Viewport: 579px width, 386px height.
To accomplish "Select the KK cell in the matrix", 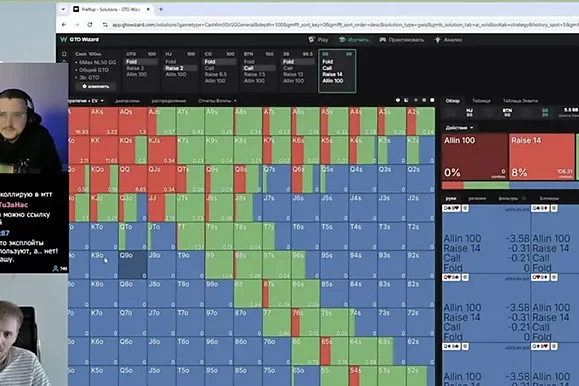I will click(x=103, y=150).
